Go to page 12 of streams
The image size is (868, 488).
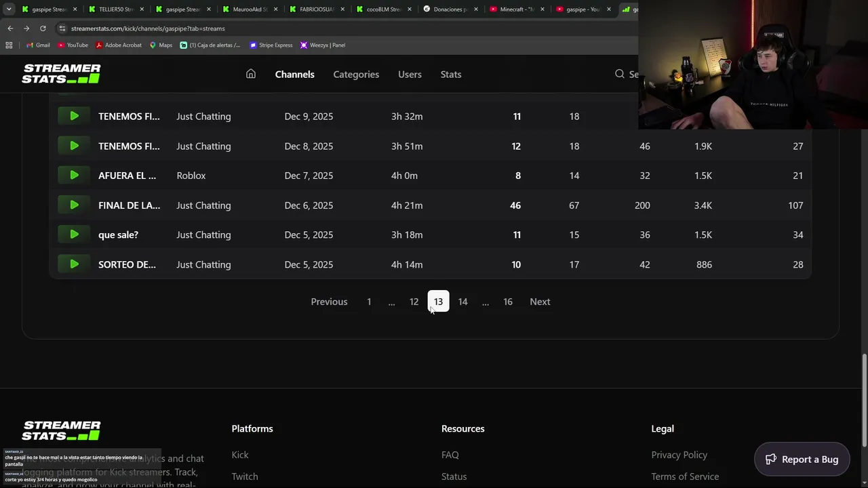coord(414,302)
